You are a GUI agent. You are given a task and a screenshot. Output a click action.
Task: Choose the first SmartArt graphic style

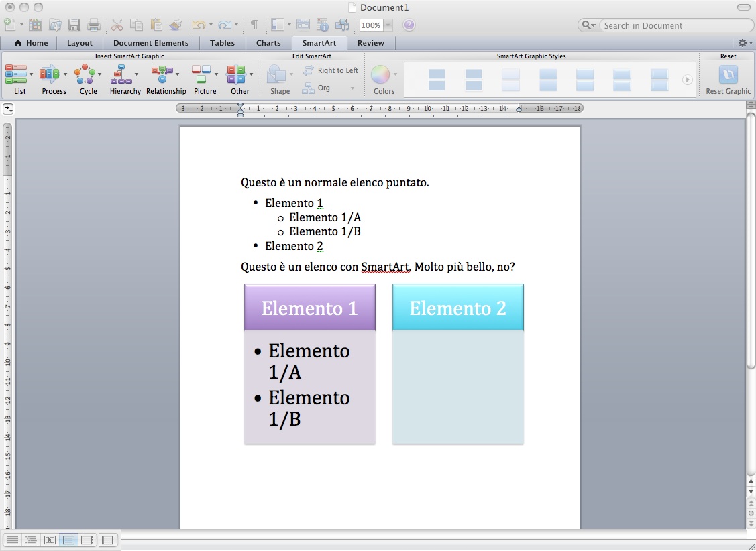pyautogui.click(x=437, y=80)
